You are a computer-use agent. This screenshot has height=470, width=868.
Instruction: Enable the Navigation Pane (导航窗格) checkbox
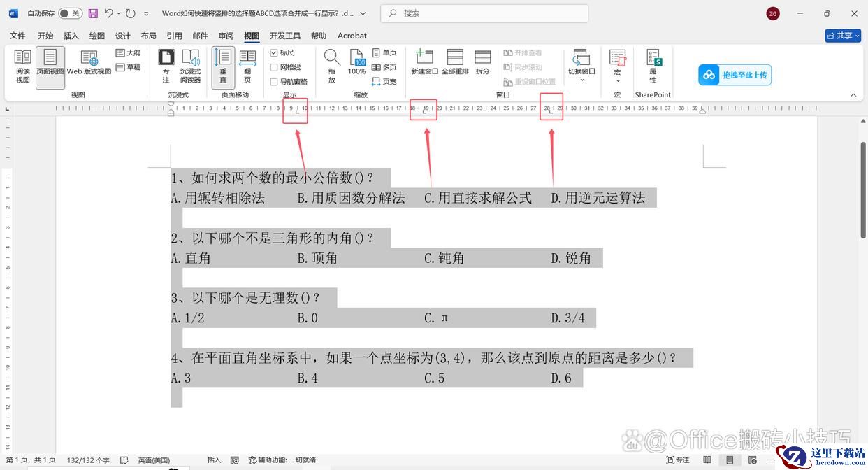pos(275,82)
